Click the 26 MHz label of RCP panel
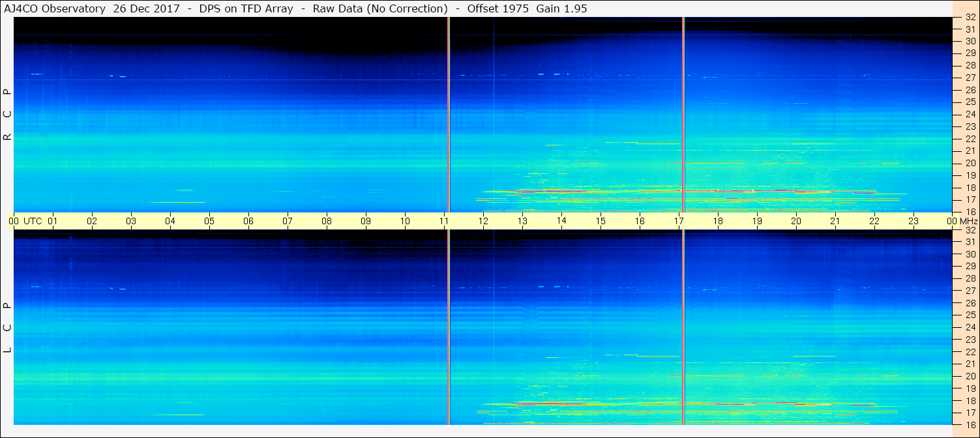The image size is (980, 438). (x=970, y=90)
